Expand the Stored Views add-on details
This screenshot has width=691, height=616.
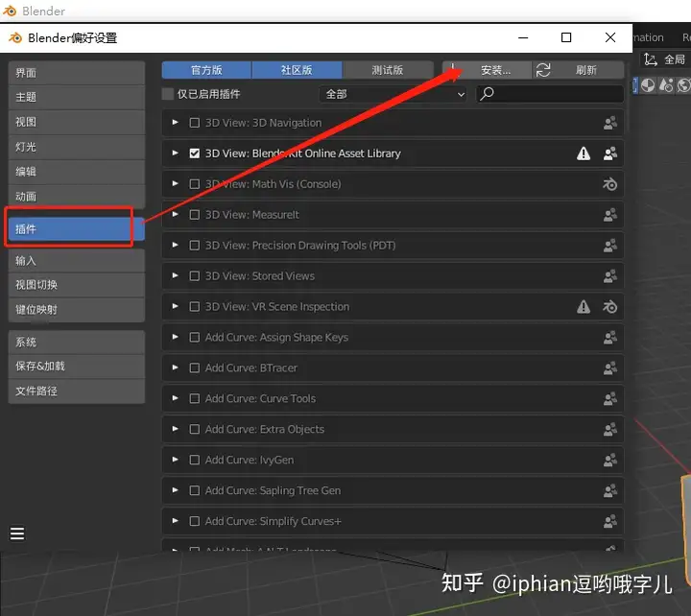[x=176, y=275]
